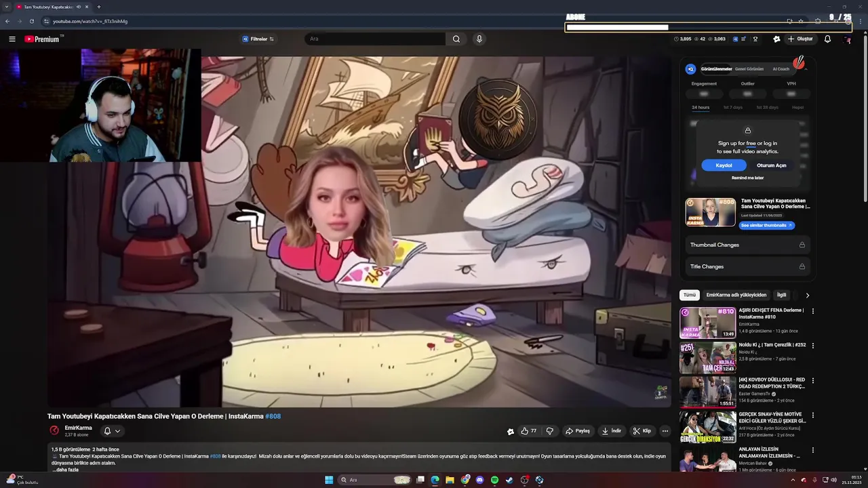Select the 1st 28 days range tab

767,108
